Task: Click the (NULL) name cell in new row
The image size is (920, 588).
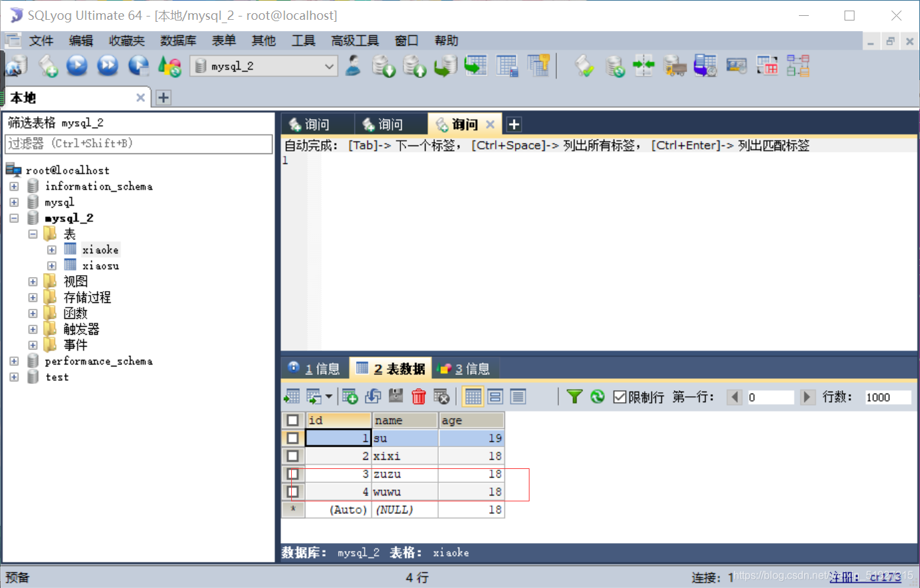Action: point(405,509)
